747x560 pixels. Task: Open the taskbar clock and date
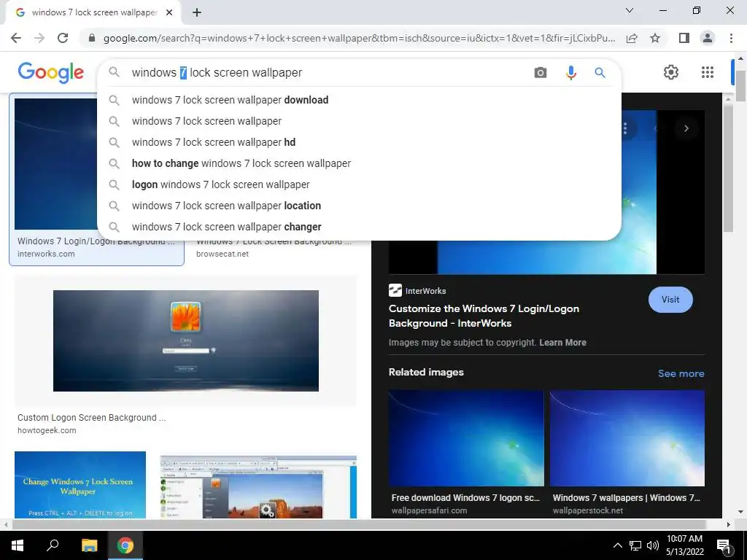[684, 545]
